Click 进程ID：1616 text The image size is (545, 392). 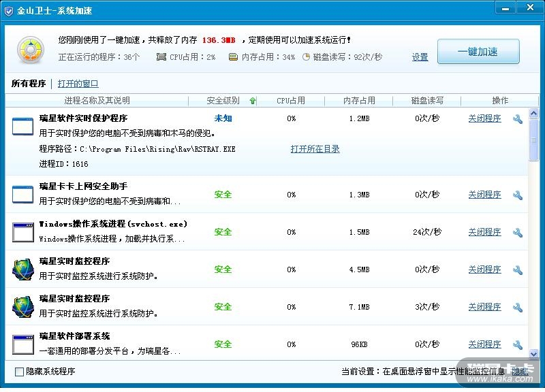coord(63,164)
